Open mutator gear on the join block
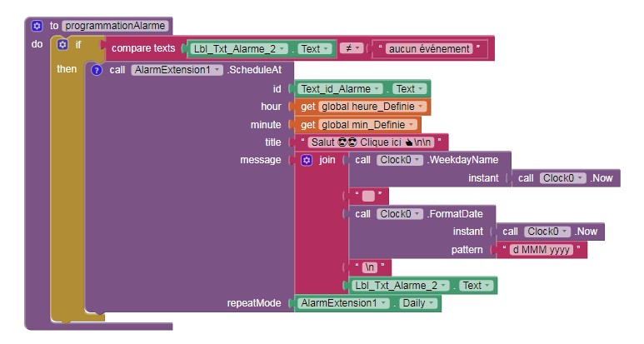Image resolution: width=644 pixels, height=344 pixels. (x=307, y=160)
